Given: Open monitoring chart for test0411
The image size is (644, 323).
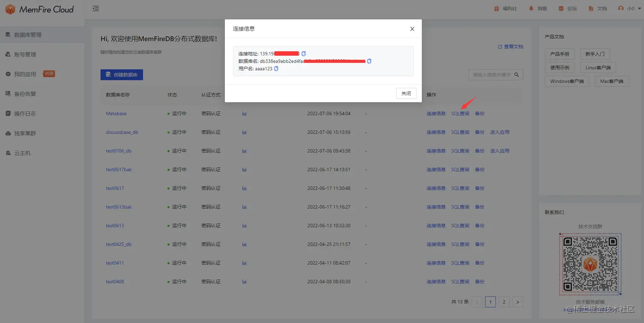Looking at the screenshot, I should 244,263.
